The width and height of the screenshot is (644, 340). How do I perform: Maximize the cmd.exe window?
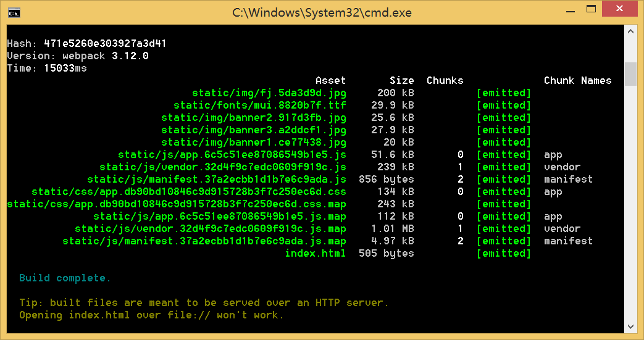[591, 9]
